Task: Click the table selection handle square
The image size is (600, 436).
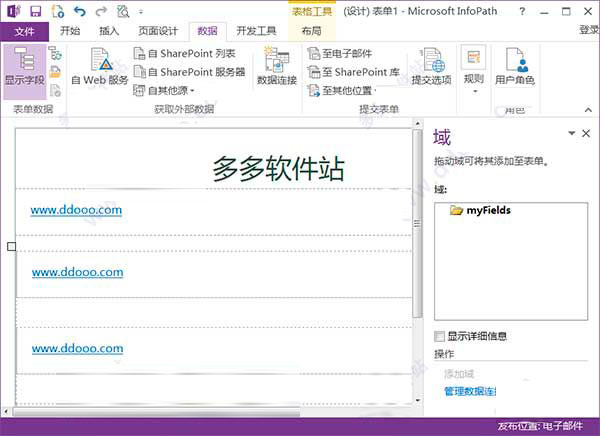Action: point(11,247)
